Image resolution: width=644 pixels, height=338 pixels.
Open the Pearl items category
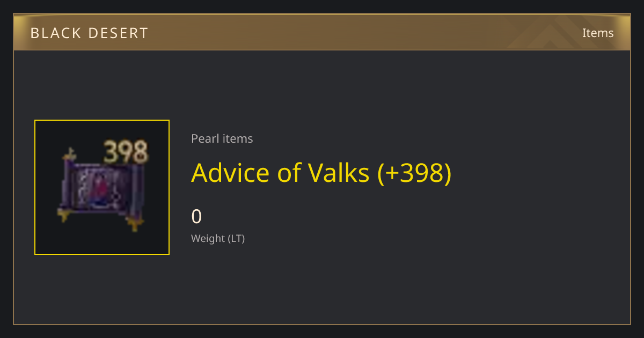[222, 138]
